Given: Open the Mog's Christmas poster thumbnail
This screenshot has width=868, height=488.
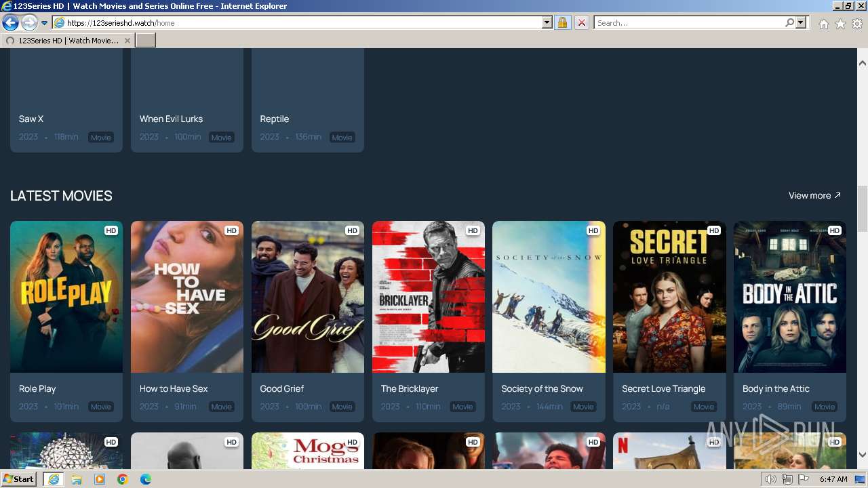Looking at the screenshot, I should 308,451.
